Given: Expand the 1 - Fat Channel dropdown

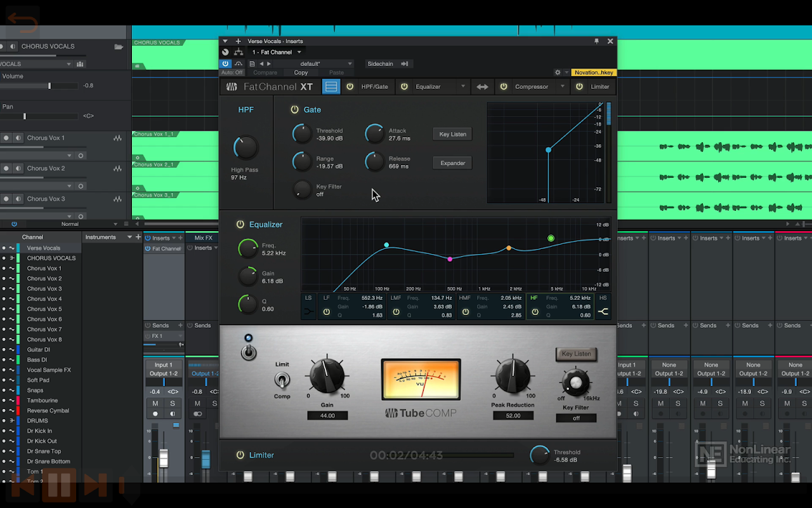Looking at the screenshot, I should click(x=299, y=52).
